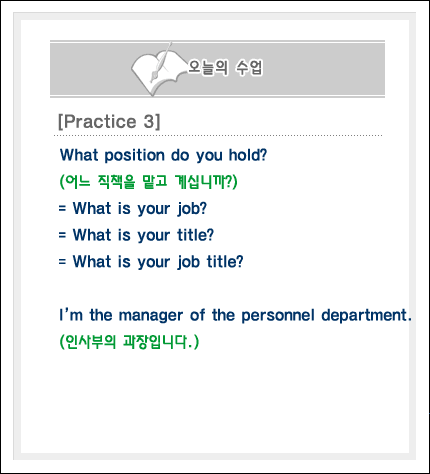Click the [Practice 3] heading
This screenshot has height=474, width=430.
(109, 121)
